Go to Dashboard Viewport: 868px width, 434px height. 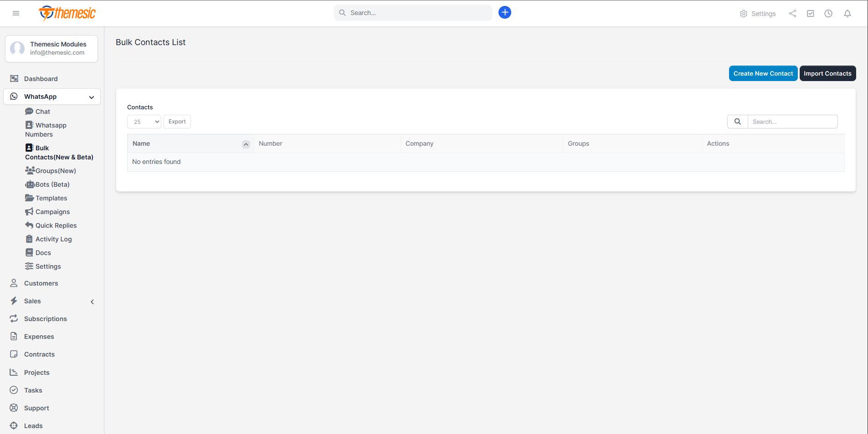(x=41, y=79)
